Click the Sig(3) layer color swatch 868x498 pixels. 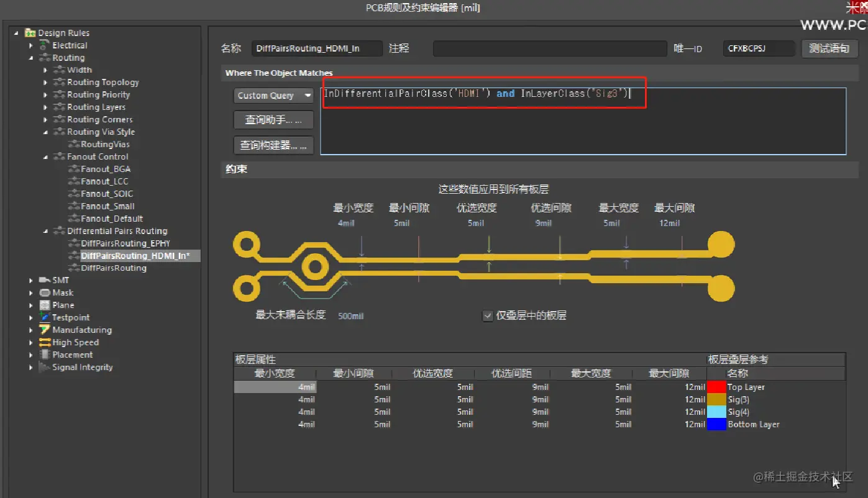point(716,399)
